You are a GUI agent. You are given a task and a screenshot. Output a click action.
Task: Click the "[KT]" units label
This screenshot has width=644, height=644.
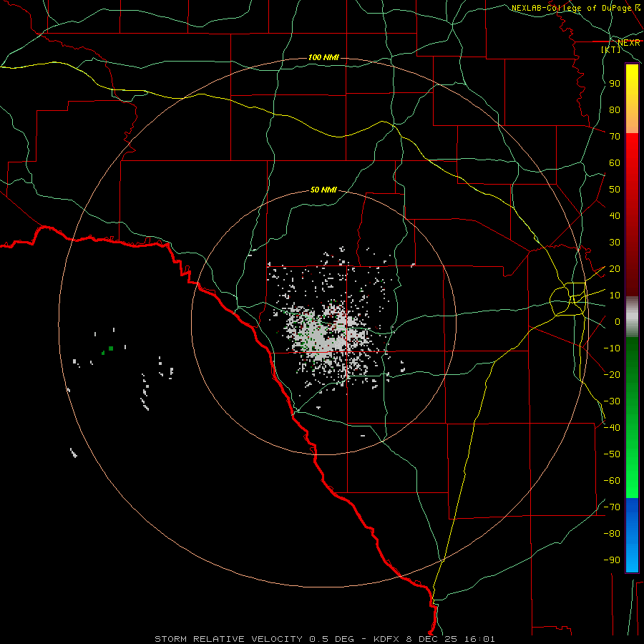pyautogui.click(x=611, y=49)
